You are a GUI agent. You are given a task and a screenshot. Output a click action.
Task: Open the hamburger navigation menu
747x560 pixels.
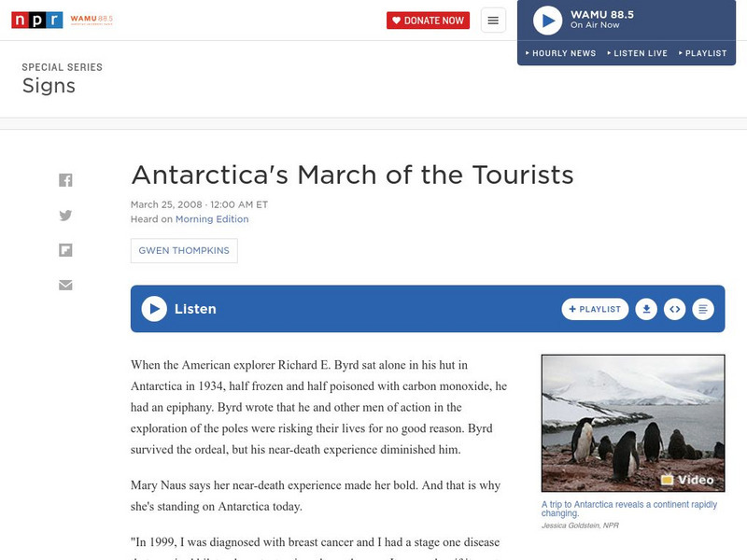(493, 21)
